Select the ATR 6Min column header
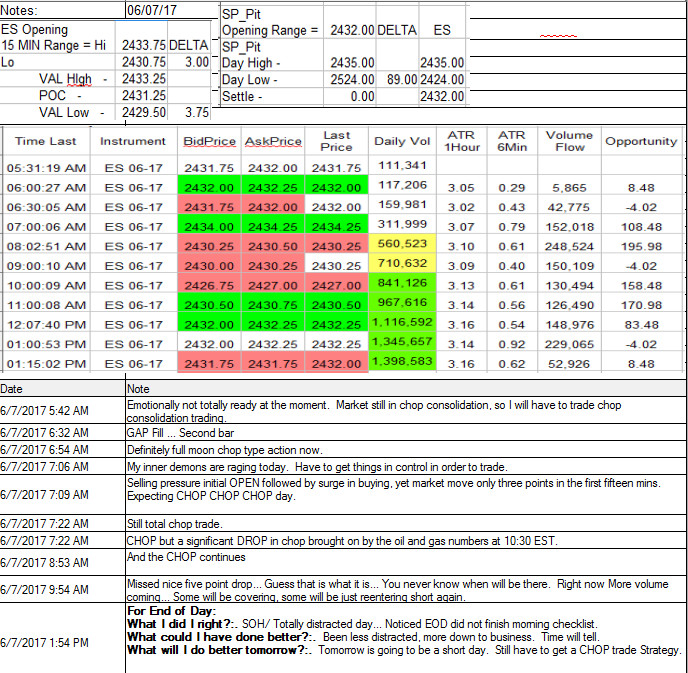 click(512, 141)
